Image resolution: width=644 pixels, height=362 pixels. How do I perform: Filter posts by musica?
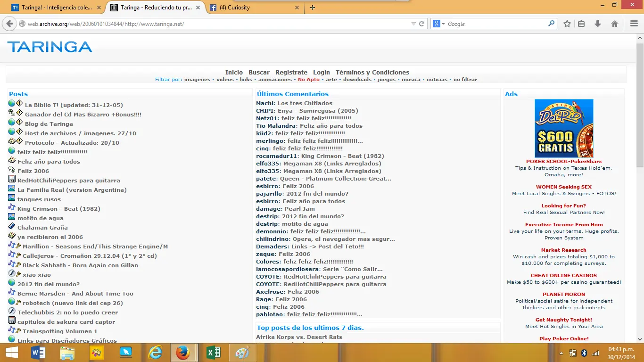(x=411, y=80)
